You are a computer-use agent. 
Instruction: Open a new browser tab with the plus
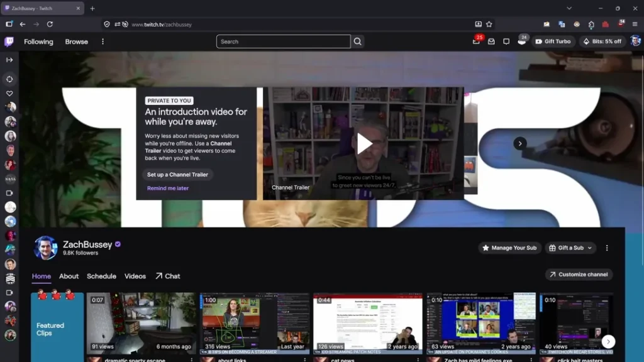coord(92,8)
